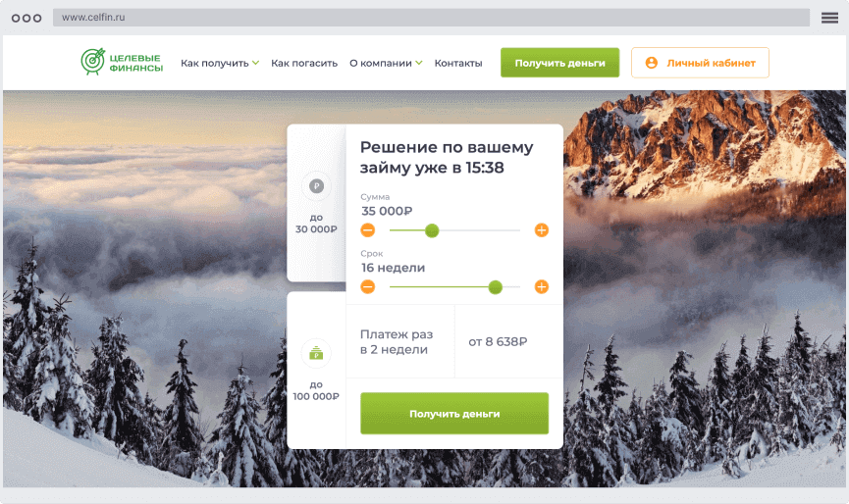The width and height of the screenshot is (849, 504).
Task: Click the large Получить деньги button in calculator
Action: (454, 413)
